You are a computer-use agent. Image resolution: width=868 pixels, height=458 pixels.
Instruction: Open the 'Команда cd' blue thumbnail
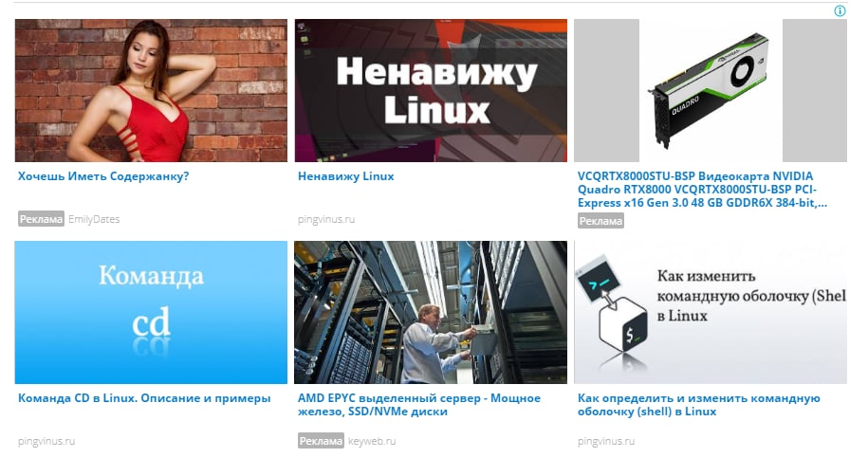[151, 313]
